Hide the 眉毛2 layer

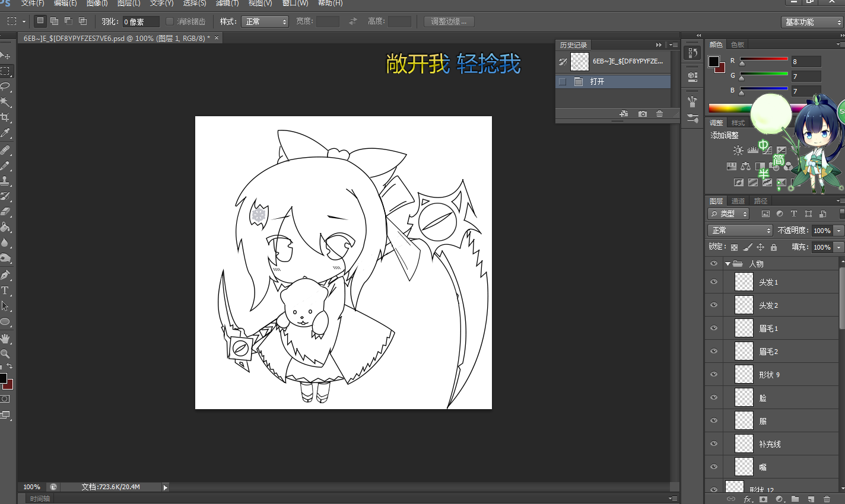point(714,352)
